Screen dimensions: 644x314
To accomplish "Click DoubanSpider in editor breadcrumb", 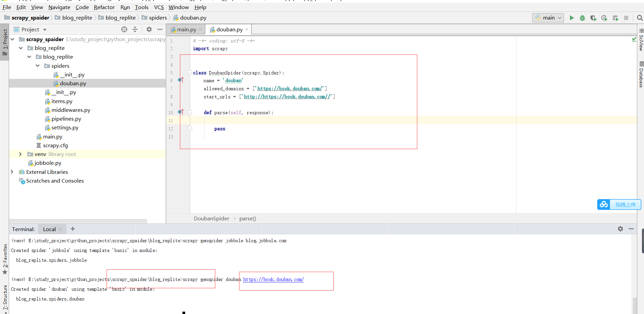I will [211, 218].
